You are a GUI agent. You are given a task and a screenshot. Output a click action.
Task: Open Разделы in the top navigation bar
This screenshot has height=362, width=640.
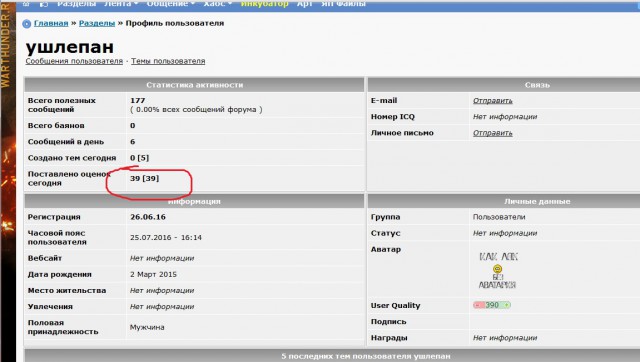click(x=76, y=4)
